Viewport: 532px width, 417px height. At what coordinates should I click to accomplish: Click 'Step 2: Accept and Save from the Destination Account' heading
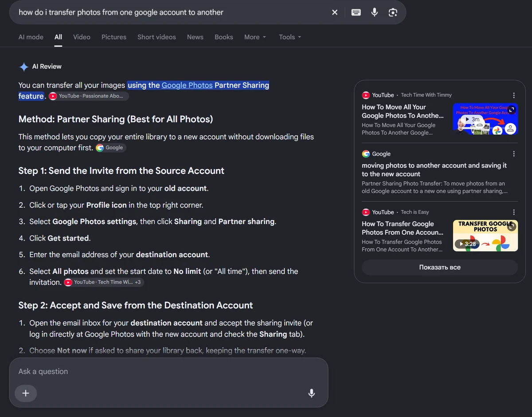pos(136,306)
